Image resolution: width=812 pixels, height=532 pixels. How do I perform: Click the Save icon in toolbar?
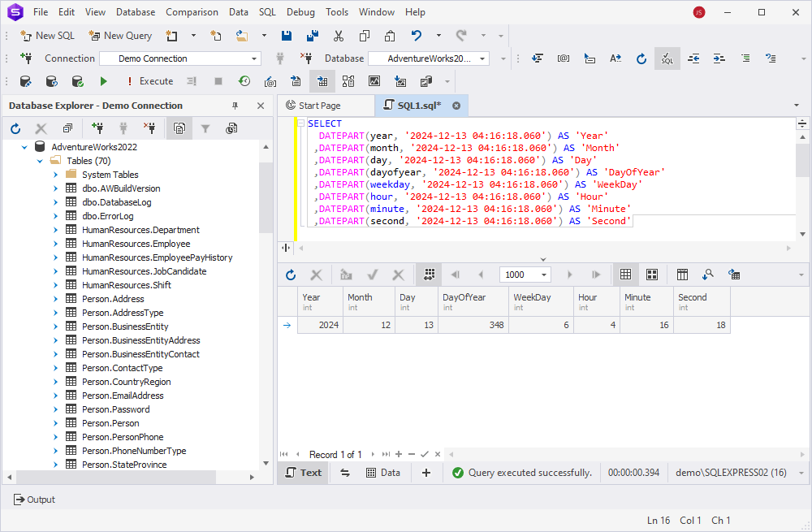tap(287, 36)
